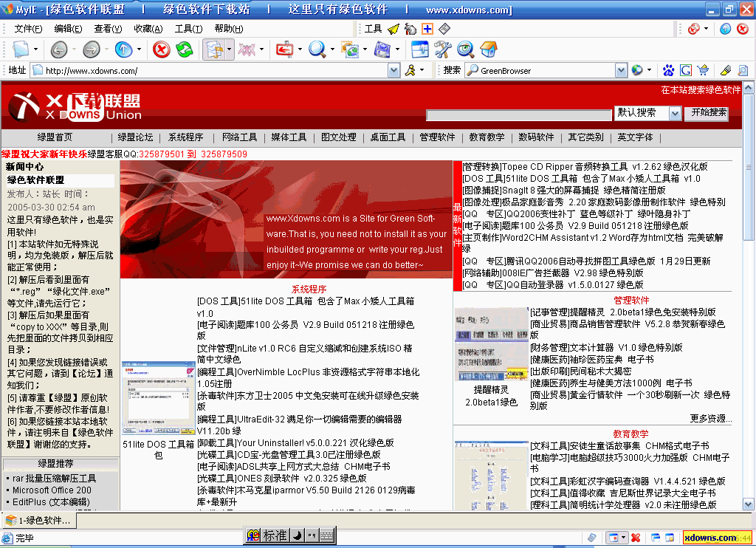Open the 绿盟论坛 navigation link

136,137
